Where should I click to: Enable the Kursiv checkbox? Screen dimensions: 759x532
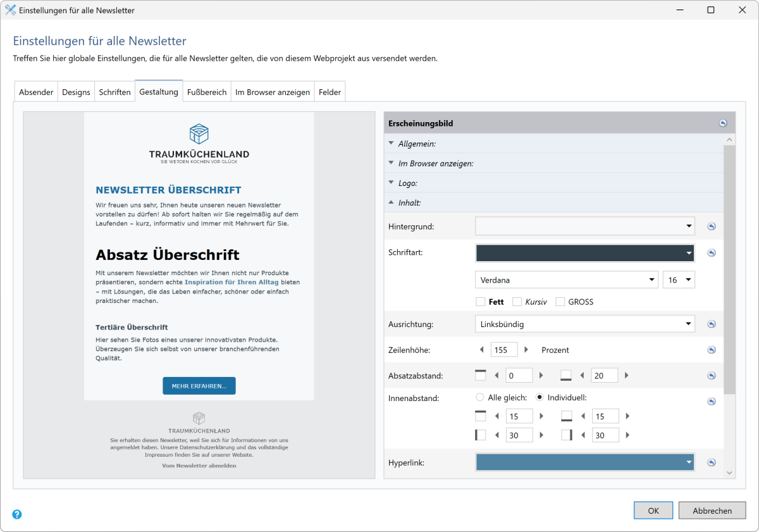pyautogui.click(x=516, y=302)
